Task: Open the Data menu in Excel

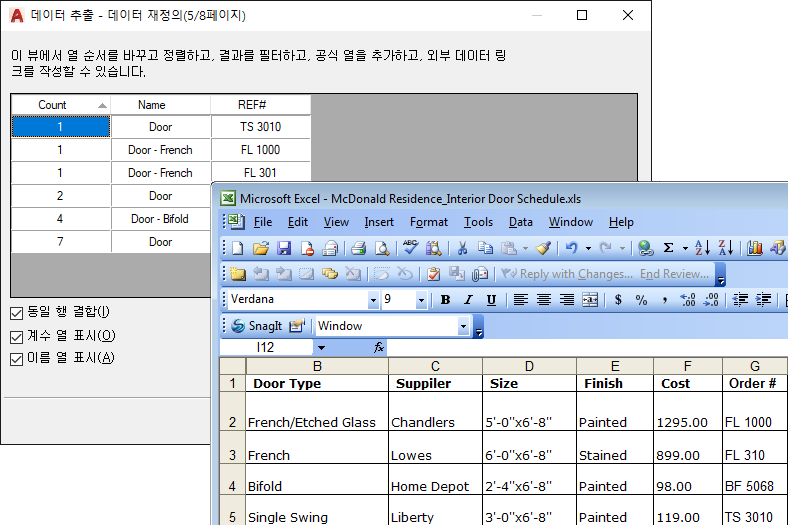Action: pos(521,222)
